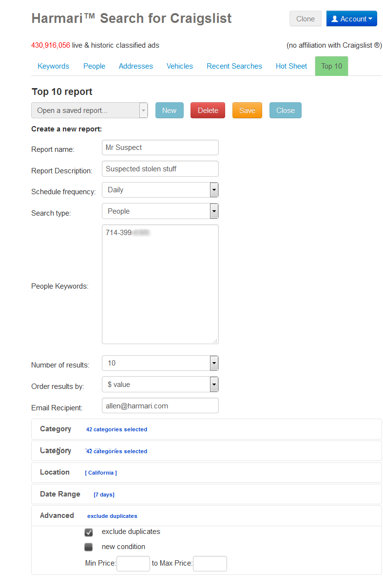Focus the Email Recipient field
The width and height of the screenshot is (383, 588).
pyautogui.click(x=160, y=405)
